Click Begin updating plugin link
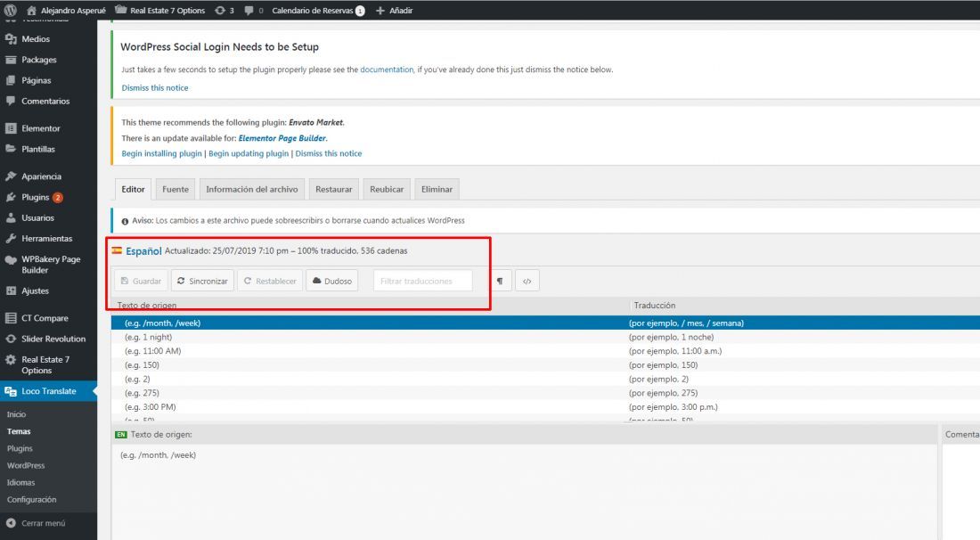Image resolution: width=980 pixels, height=540 pixels. coord(249,153)
